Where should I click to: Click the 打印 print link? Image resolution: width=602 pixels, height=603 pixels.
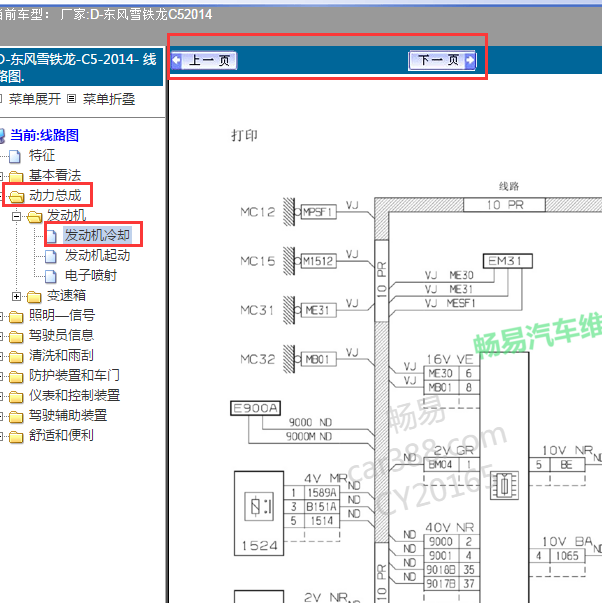(x=244, y=135)
